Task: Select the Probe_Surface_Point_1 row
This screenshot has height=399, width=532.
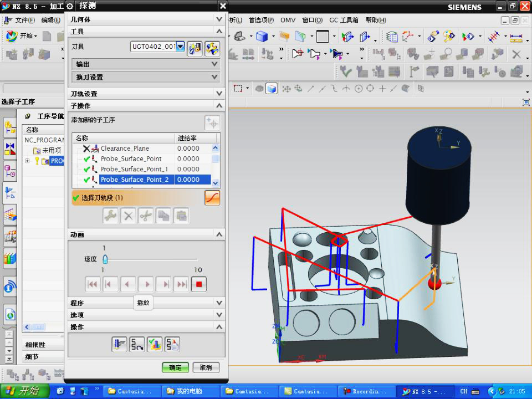Action: click(x=142, y=169)
